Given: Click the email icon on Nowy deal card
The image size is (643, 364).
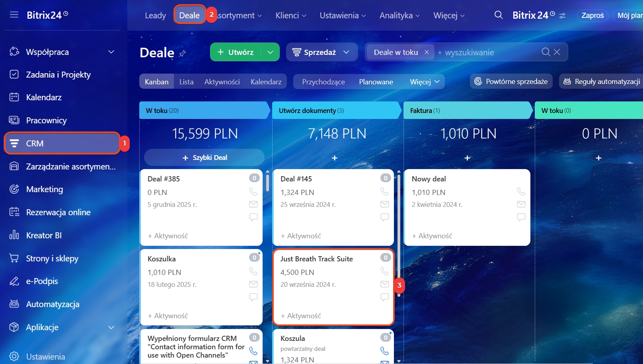Looking at the screenshot, I should (x=521, y=204).
